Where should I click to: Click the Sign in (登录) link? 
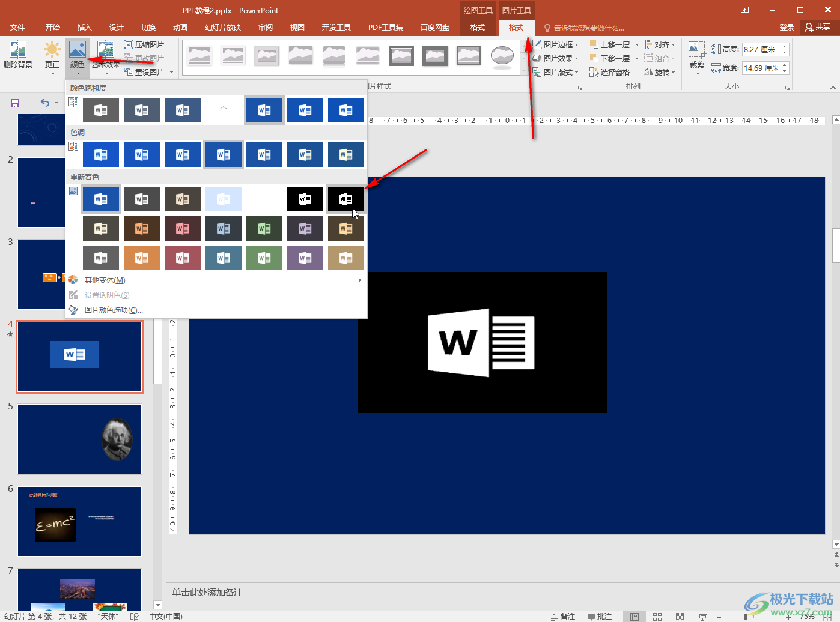click(x=787, y=28)
